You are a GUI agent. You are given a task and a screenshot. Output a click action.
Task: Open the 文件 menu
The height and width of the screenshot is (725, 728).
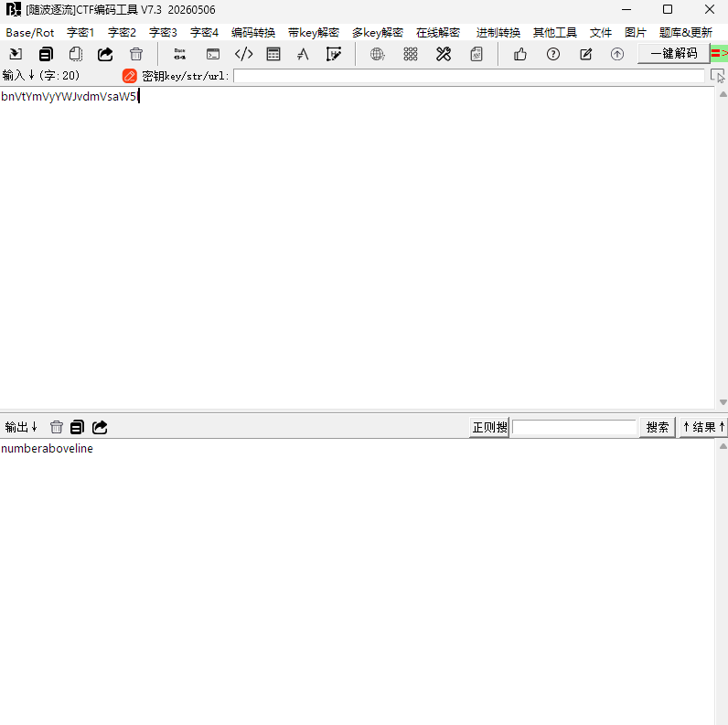tap(601, 33)
